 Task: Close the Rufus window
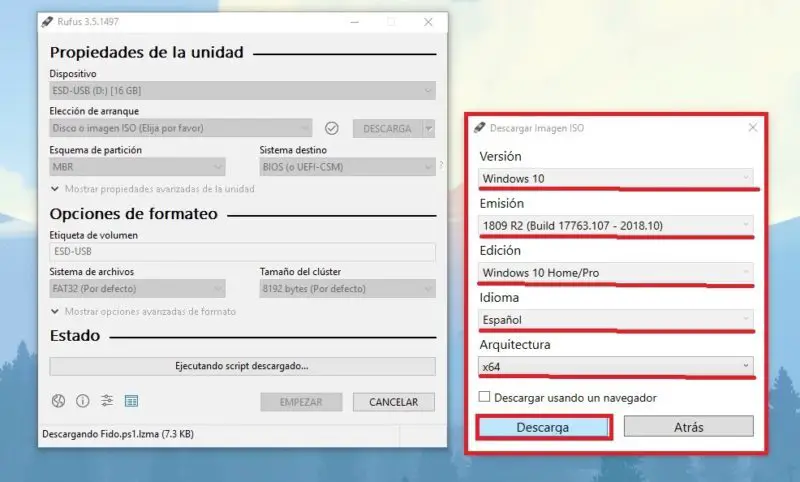click(x=428, y=22)
